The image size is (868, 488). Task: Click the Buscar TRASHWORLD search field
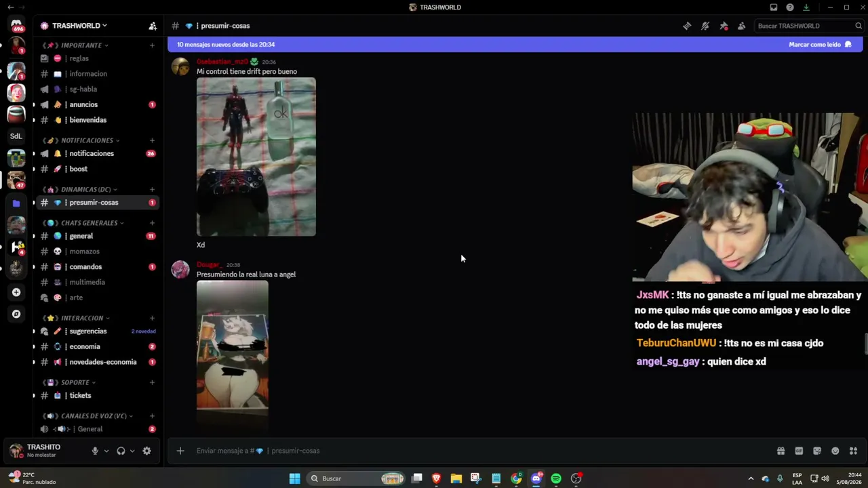click(809, 26)
